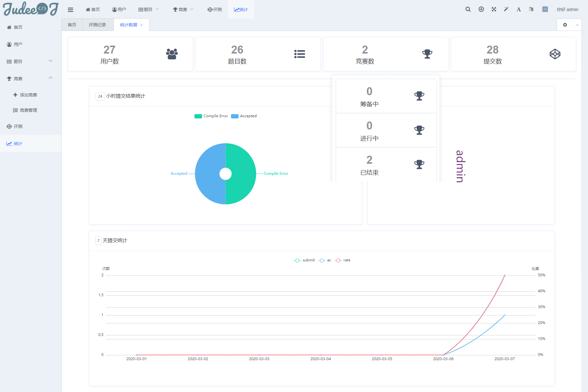The image size is (588, 392).
Task: Toggle Compile Error legend in pie chart
Action: [x=211, y=116]
